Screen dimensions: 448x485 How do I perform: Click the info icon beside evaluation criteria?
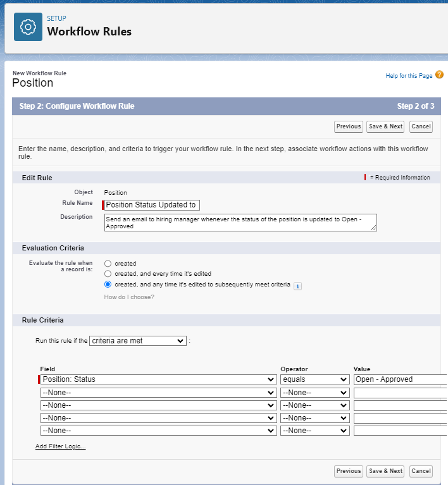[x=298, y=286]
